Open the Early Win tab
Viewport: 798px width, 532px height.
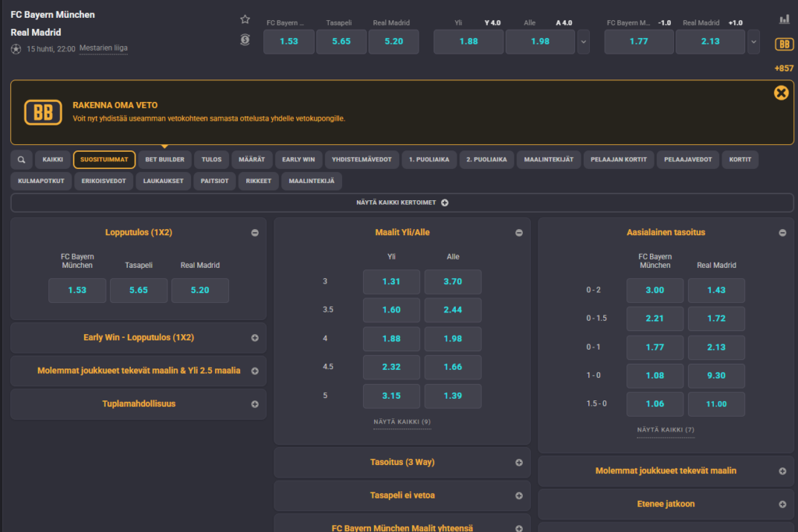pos(298,160)
